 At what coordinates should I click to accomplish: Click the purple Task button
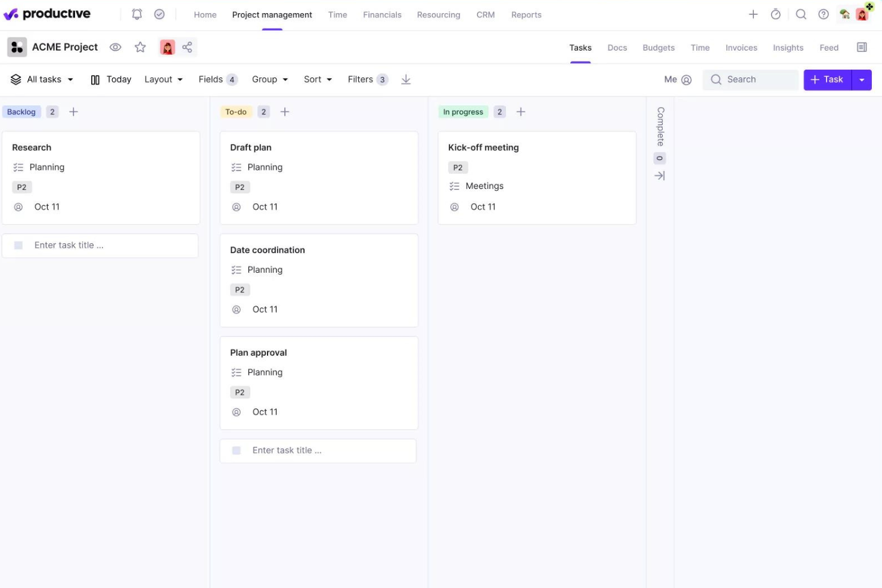pos(827,79)
